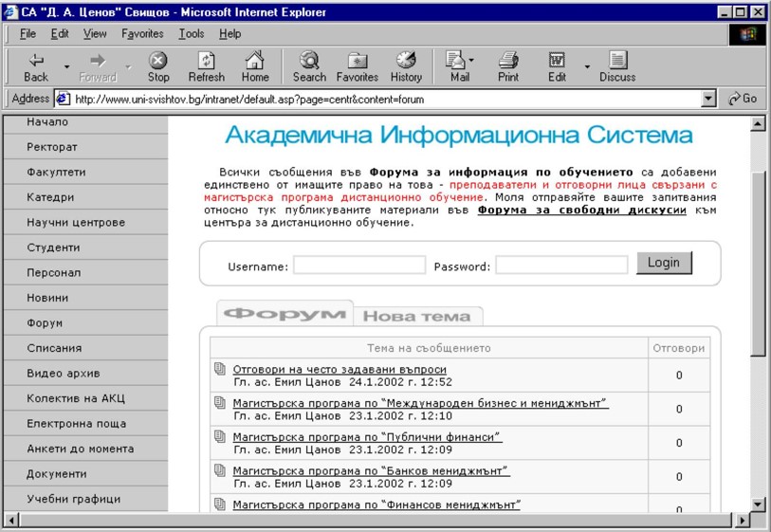This screenshot has width=771, height=532.
Task: Open the Favorites menu in menu bar
Action: (x=142, y=34)
